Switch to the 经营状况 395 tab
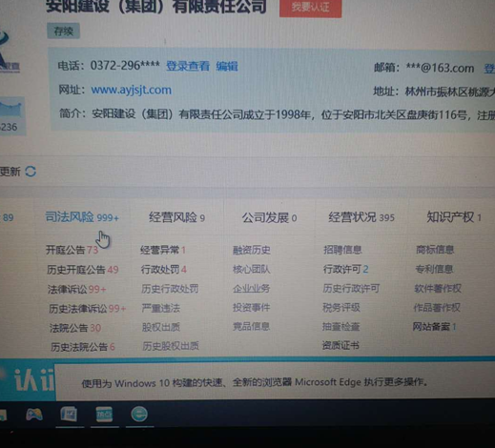Image resolution: width=495 pixels, height=448 pixels. (361, 217)
